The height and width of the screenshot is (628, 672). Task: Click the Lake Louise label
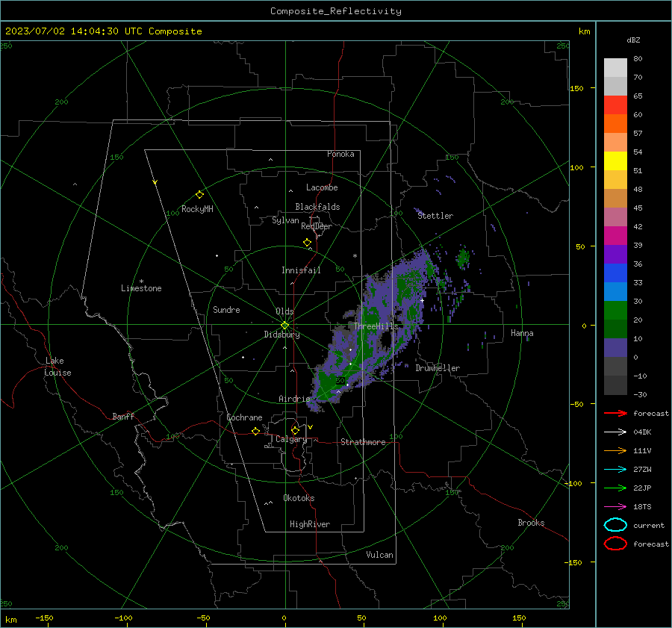pos(57,367)
